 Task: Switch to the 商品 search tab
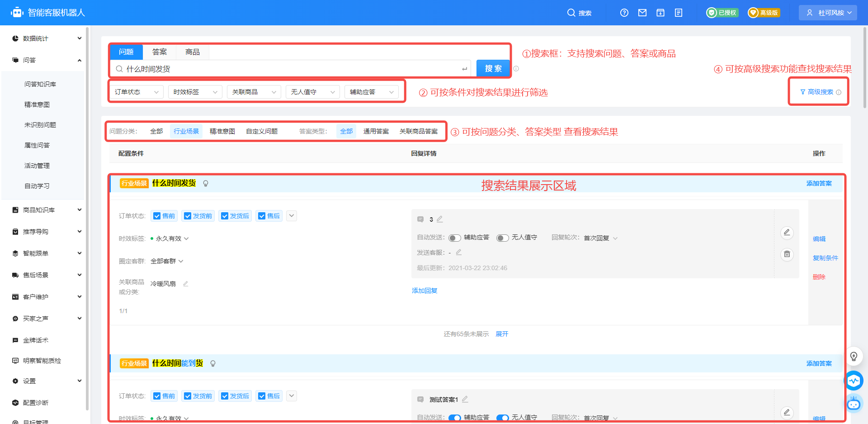tap(193, 52)
